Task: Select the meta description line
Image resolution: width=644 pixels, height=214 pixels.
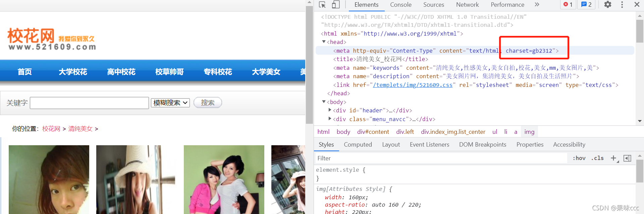Action: click(456, 76)
